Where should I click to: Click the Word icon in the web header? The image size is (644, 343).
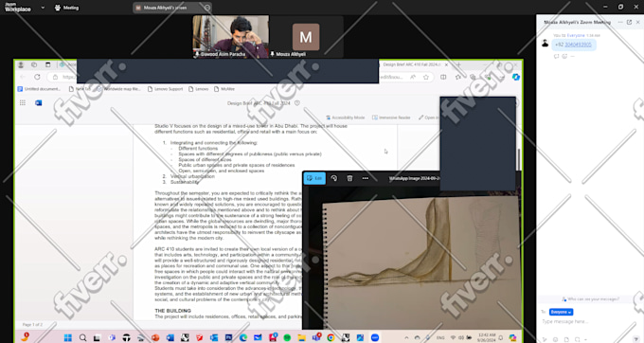[38, 102]
